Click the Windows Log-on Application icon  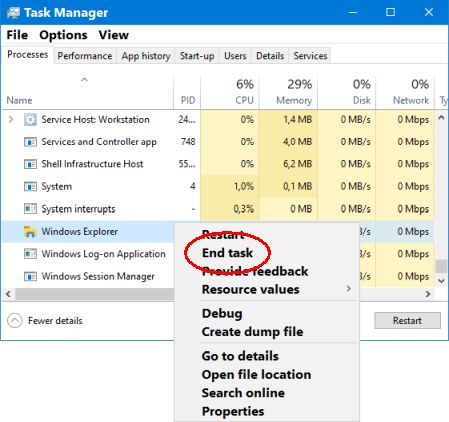(x=30, y=254)
